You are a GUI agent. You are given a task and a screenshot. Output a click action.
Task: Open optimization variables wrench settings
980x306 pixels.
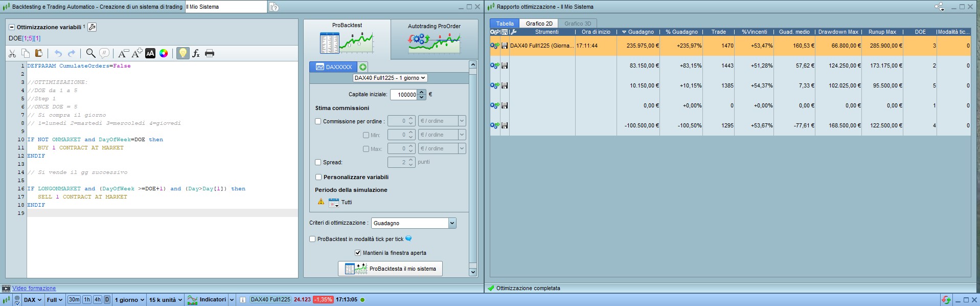coord(92,27)
